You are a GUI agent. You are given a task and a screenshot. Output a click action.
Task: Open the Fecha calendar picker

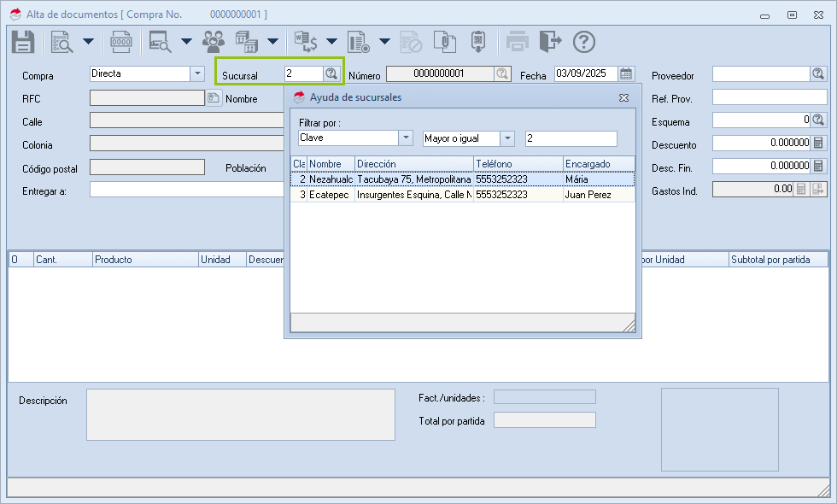[626, 73]
